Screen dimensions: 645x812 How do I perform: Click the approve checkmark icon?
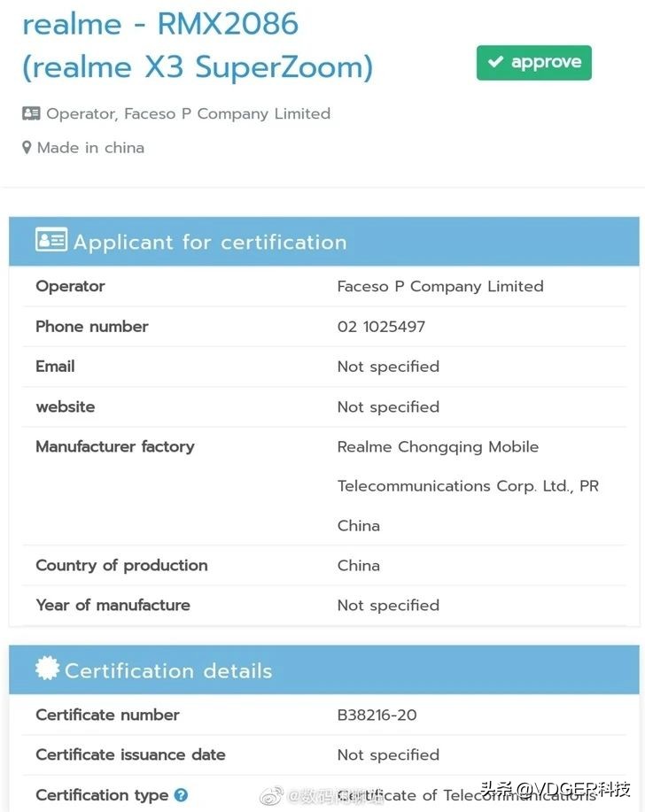coord(495,62)
